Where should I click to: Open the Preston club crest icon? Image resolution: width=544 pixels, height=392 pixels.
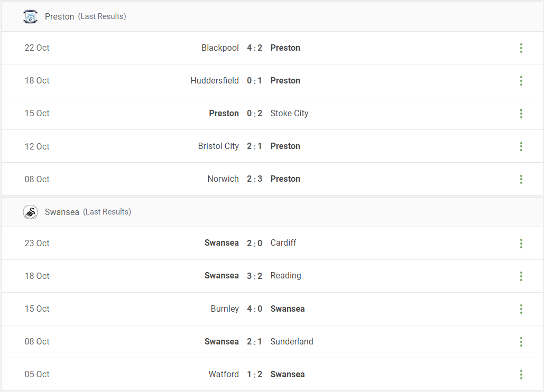pyautogui.click(x=30, y=16)
